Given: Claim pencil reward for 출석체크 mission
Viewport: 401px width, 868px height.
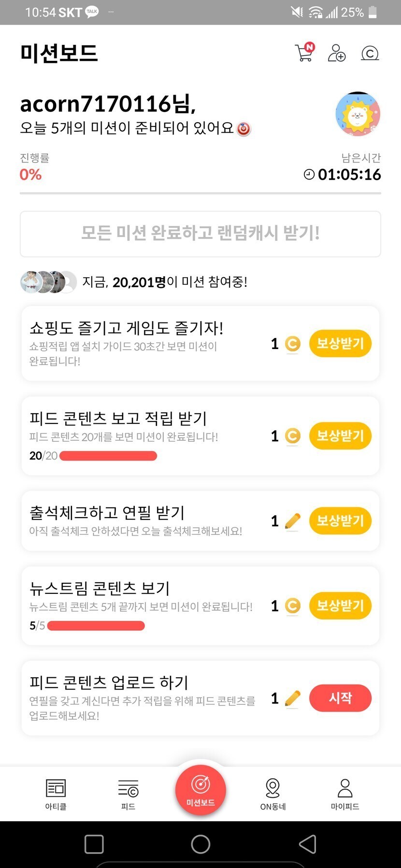Looking at the screenshot, I should (x=340, y=521).
